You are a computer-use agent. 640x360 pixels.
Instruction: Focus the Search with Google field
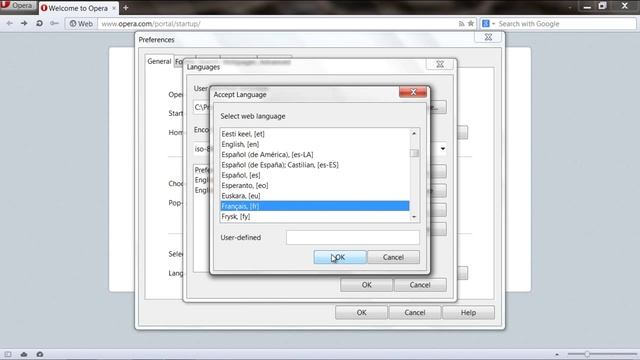coord(565,24)
